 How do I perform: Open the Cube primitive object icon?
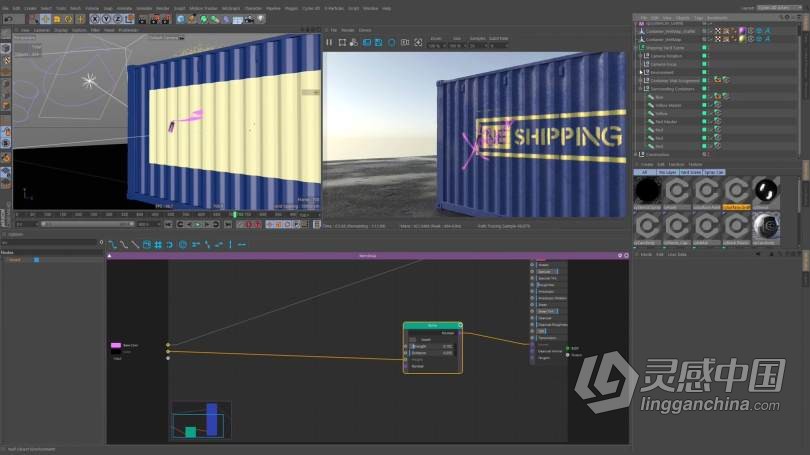[x=180, y=19]
